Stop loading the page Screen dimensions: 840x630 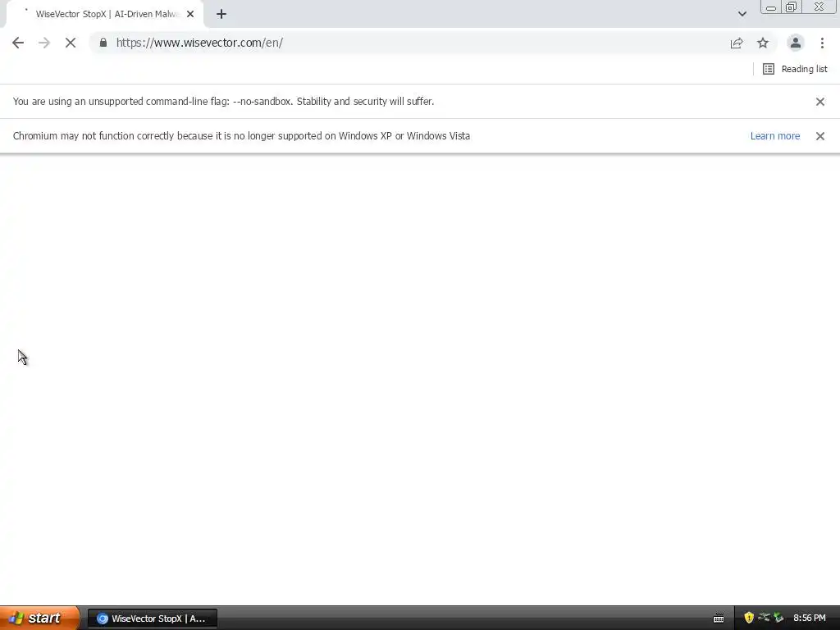coord(71,43)
